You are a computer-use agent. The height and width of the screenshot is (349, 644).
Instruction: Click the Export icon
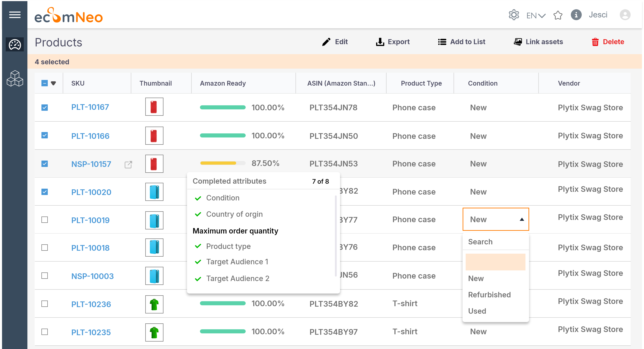click(380, 42)
